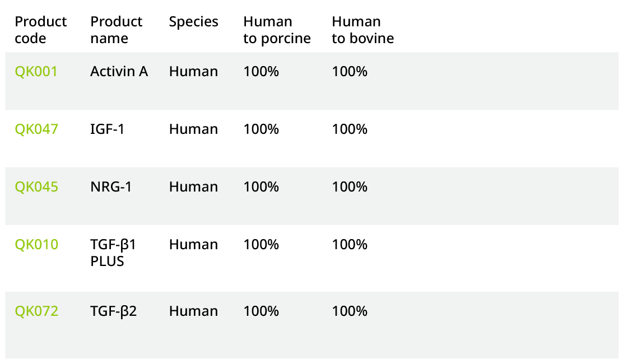
Task: Follow the QK045 product link
Action: [36, 187]
